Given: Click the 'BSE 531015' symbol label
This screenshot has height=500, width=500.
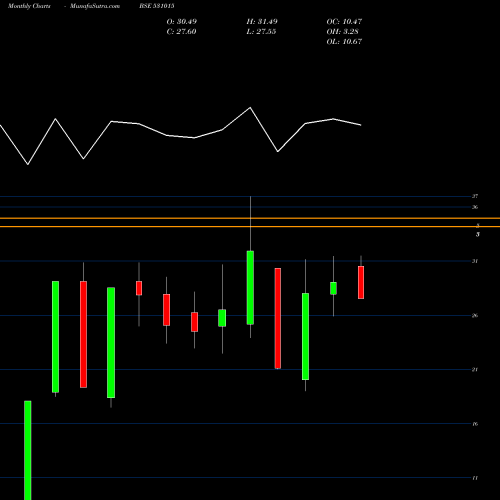Looking at the screenshot, I should click(157, 6).
